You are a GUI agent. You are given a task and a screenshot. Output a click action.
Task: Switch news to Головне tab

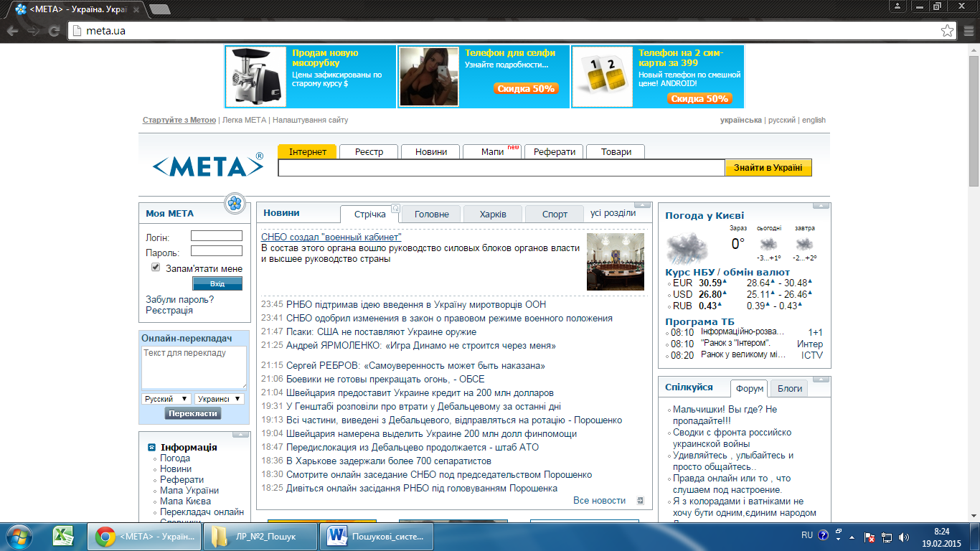432,214
